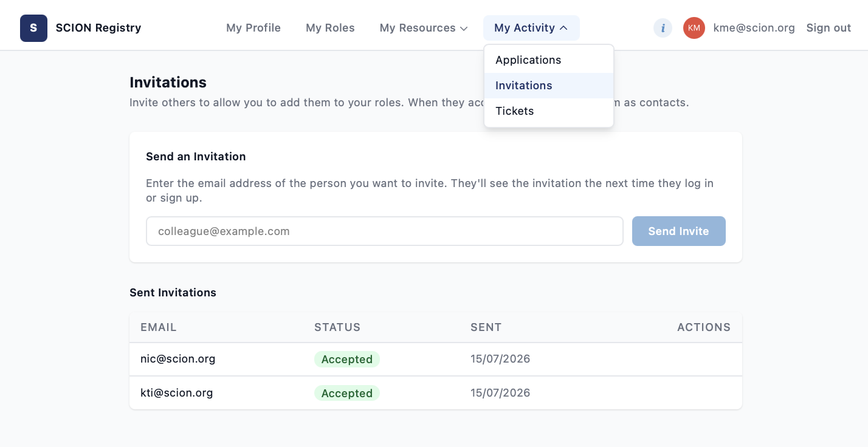
Task: Open Tickets from the activity menu
Action: (549, 111)
